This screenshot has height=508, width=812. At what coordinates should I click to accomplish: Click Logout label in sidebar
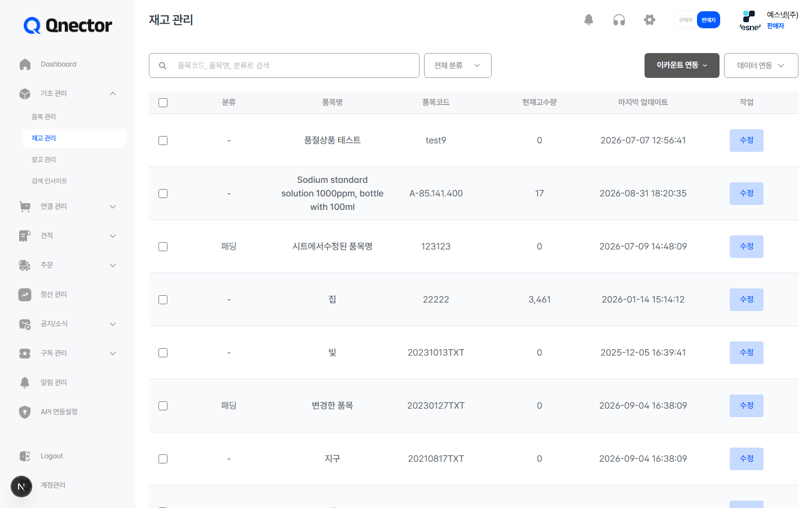point(52,456)
